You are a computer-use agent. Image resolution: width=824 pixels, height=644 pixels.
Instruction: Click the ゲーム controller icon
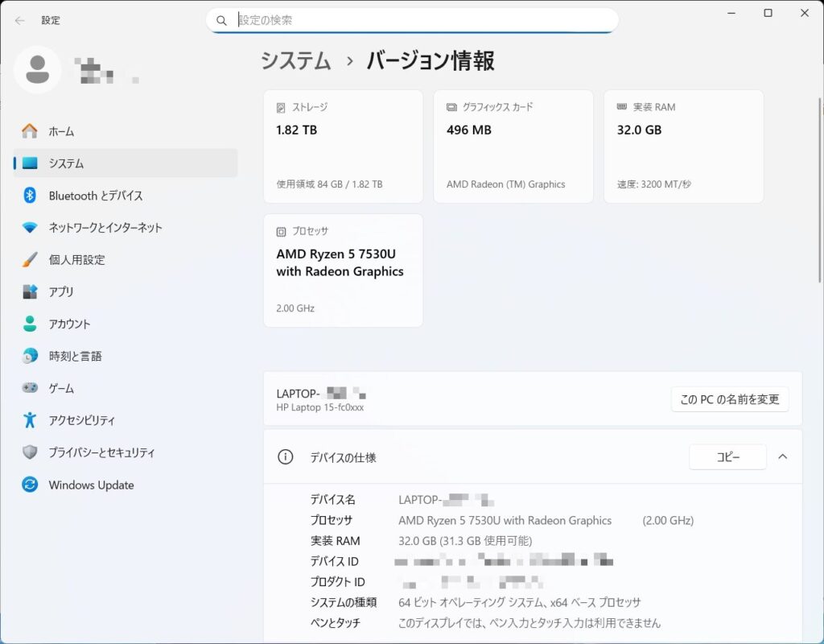[30, 389]
